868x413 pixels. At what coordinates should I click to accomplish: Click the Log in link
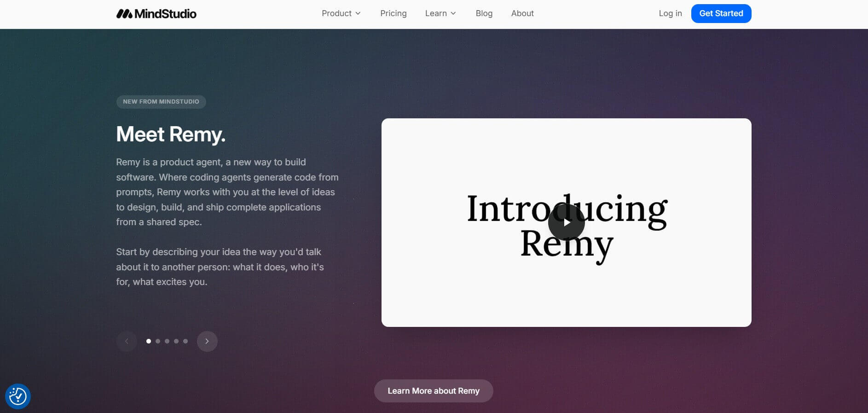670,13
